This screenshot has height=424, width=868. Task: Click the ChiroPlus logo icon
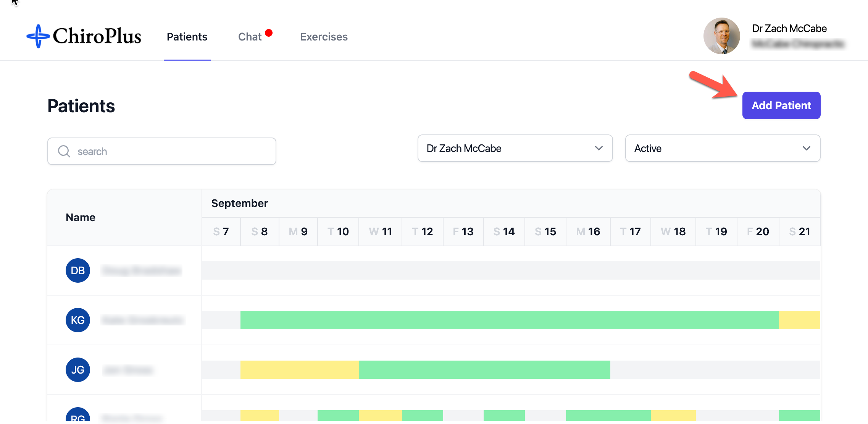(x=38, y=36)
